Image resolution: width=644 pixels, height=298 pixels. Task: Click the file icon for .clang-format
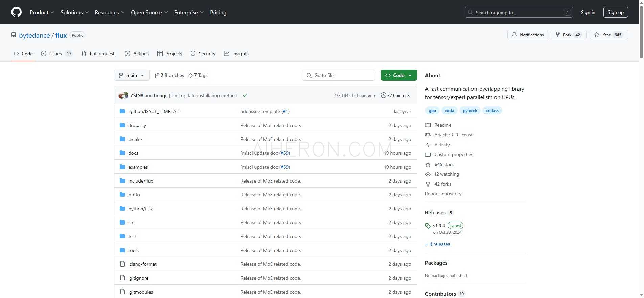coord(122,264)
